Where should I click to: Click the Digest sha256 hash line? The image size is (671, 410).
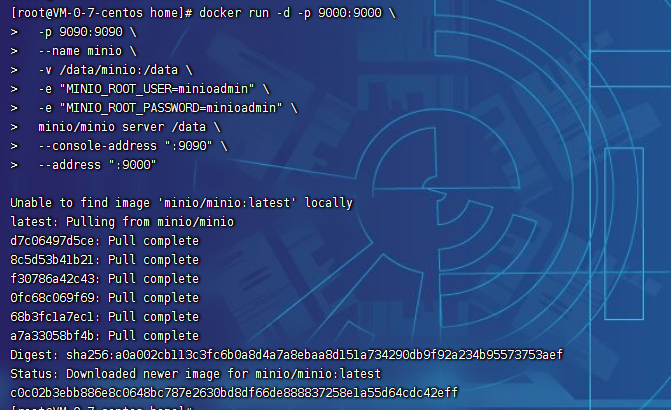[287, 355]
